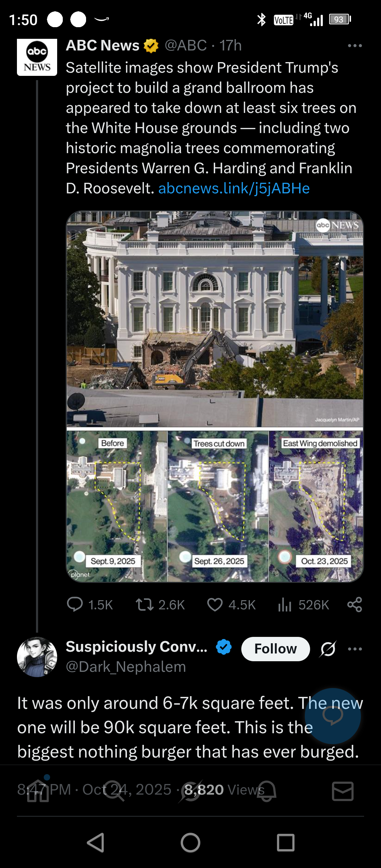The width and height of the screenshot is (381, 868).
Task: Share the ABC News tweet
Action: pos(355,604)
